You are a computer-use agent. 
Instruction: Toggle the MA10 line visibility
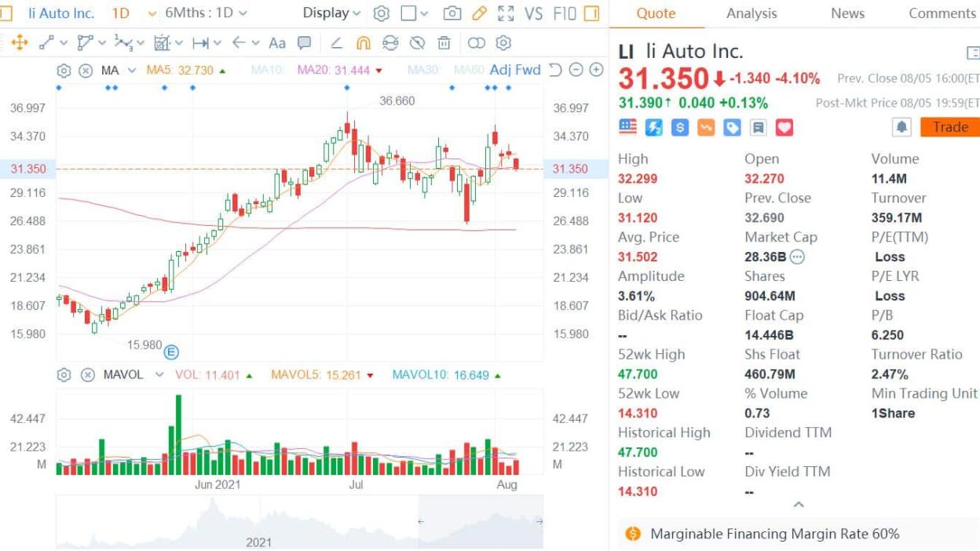click(x=267, y=70)
